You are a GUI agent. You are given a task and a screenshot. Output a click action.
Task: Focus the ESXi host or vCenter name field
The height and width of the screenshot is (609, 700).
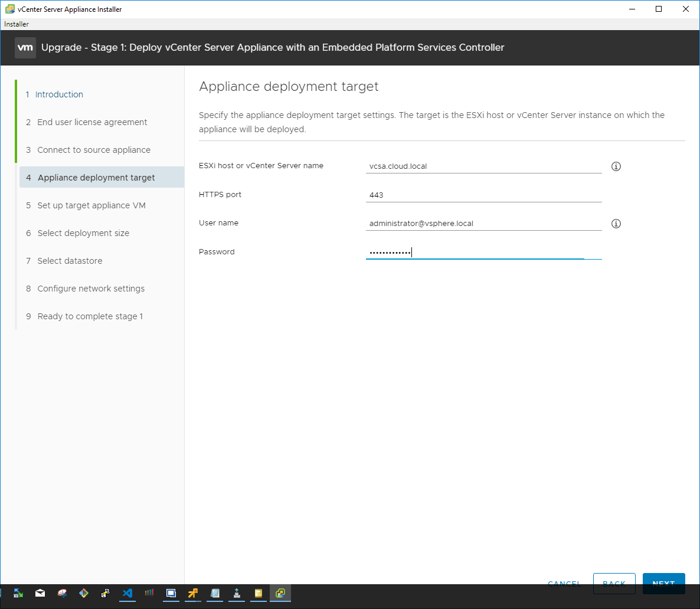click(x=483, y=166)
